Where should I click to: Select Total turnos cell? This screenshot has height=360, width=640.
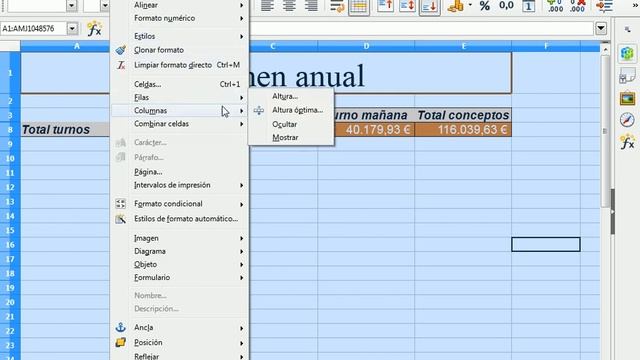pos(65,130)
